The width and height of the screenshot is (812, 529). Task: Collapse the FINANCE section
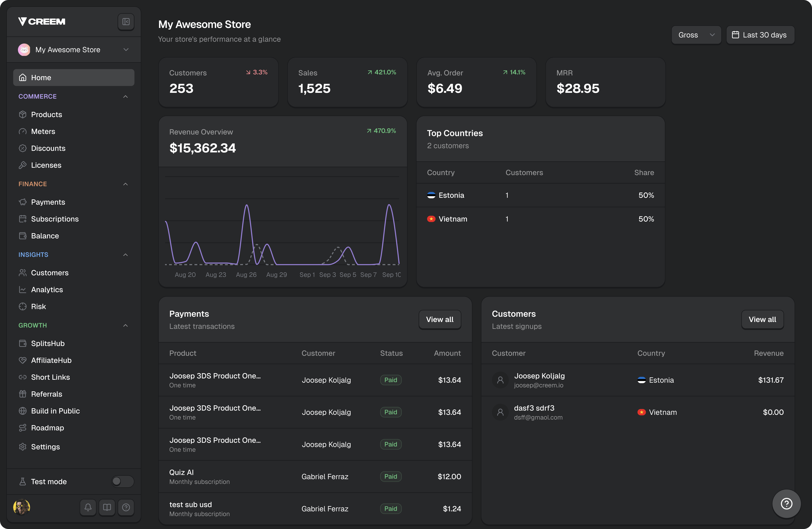coord(125,184)
